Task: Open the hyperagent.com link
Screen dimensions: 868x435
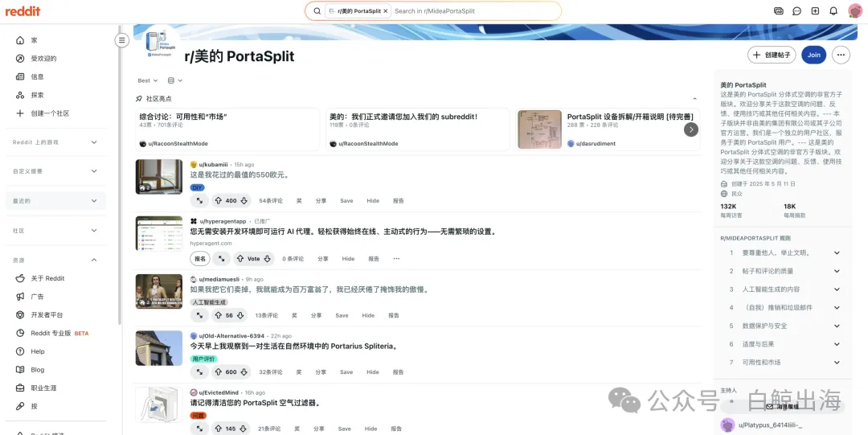Action: tap(211, 244)
